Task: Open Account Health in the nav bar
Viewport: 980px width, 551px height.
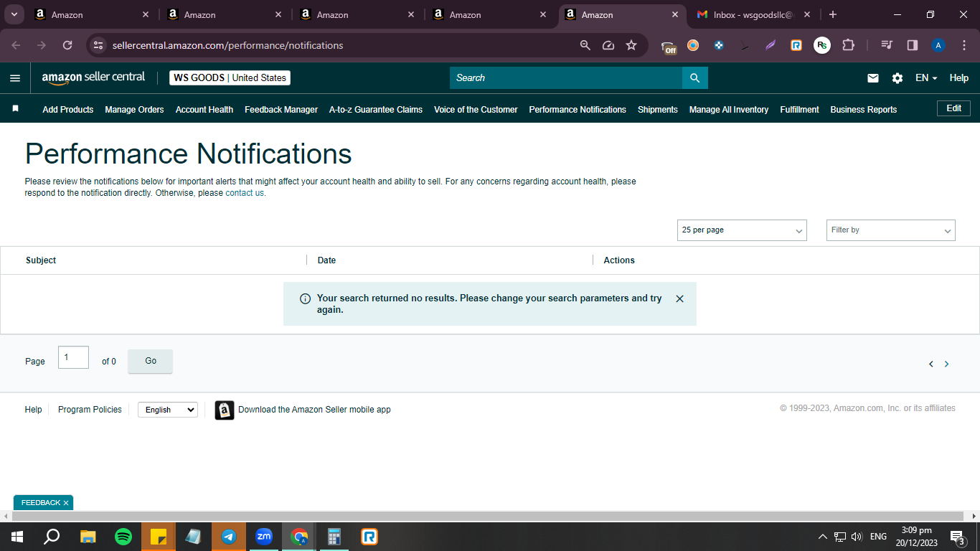Action: point(204,110)
